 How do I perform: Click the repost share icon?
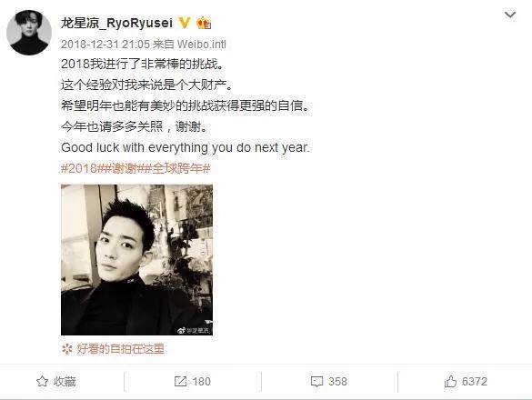[180, 381]
